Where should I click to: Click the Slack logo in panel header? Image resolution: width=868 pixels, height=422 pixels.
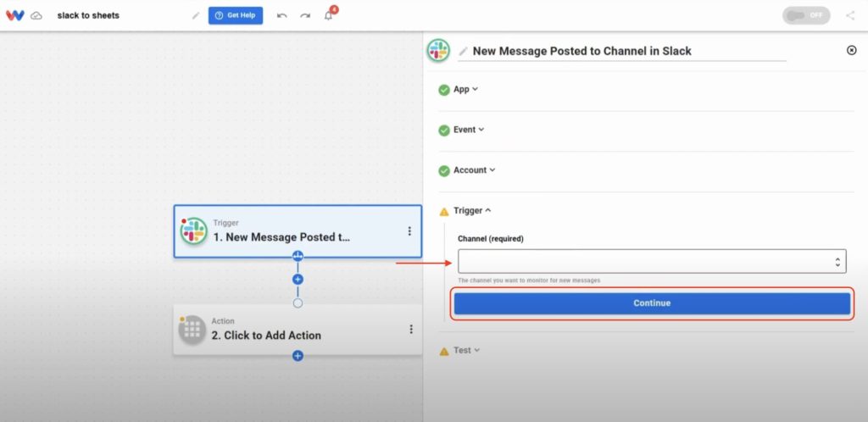pyautogui.click(x=438, y=50)
